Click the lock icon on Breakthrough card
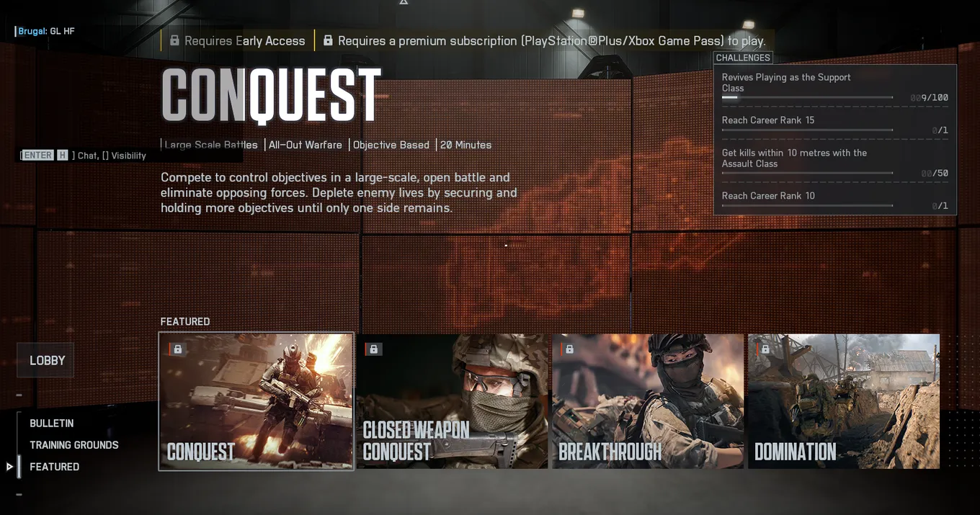Viewport: 980px width, 515px height. tap(569, 349)
